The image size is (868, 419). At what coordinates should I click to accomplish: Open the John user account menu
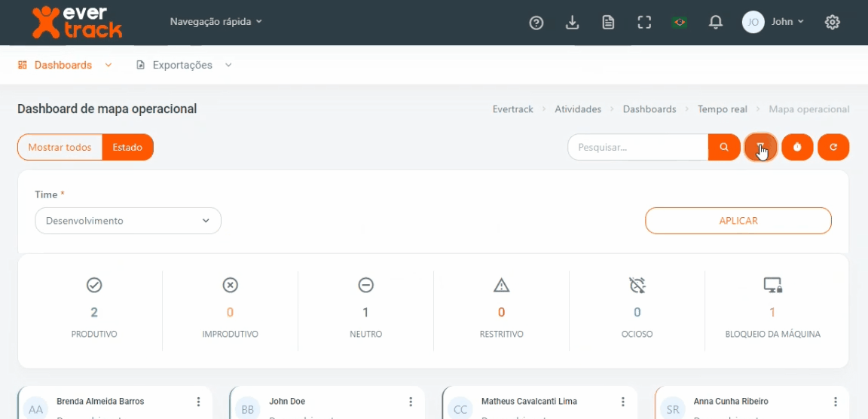[774, 22]
